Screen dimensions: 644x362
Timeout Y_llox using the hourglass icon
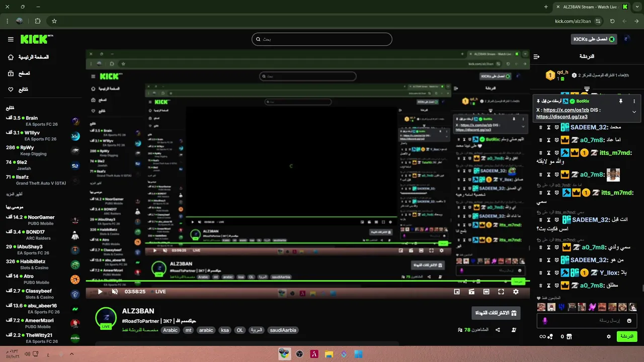(x=549, y=273)
